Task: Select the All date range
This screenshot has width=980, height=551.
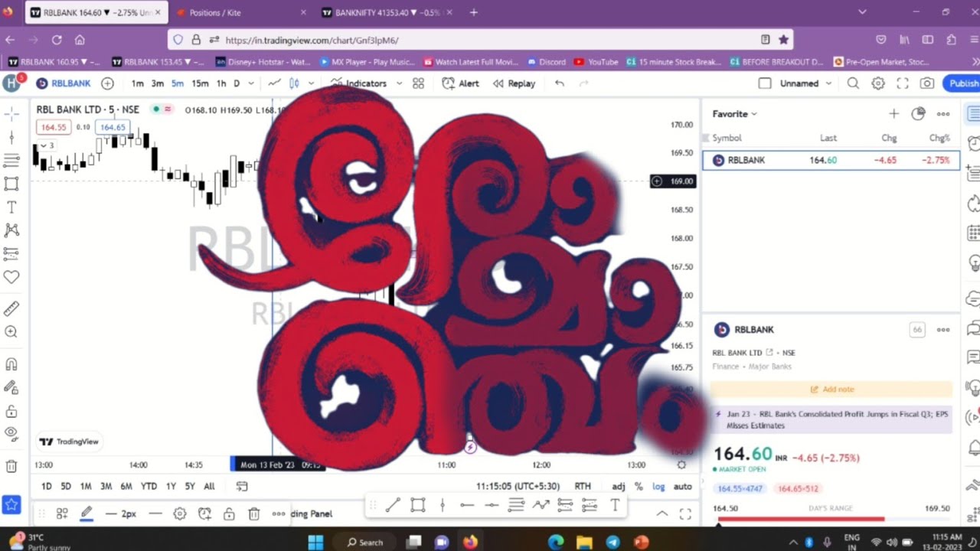Action: [209, 486]
